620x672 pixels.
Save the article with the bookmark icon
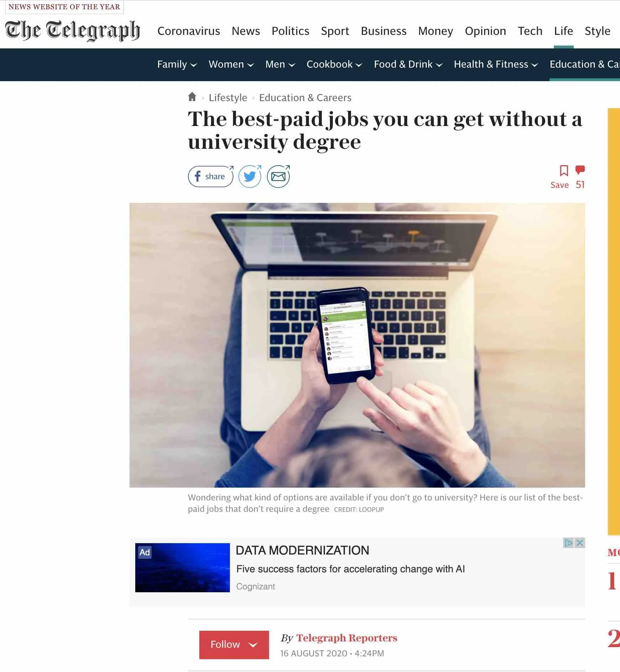pyautogui.click(x=563, y=171)
